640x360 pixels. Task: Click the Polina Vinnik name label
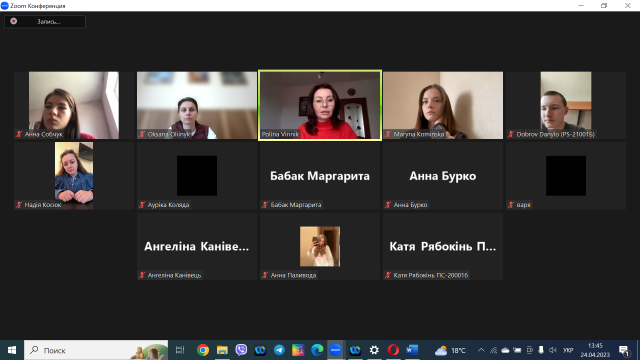click(280, 134)
